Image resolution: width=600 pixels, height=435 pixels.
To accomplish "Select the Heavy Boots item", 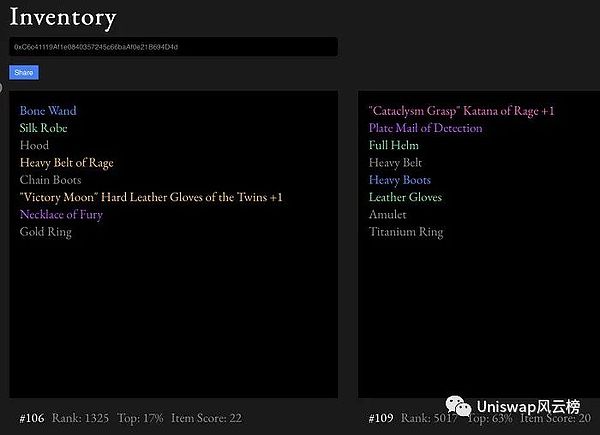I will coord(400,180).
